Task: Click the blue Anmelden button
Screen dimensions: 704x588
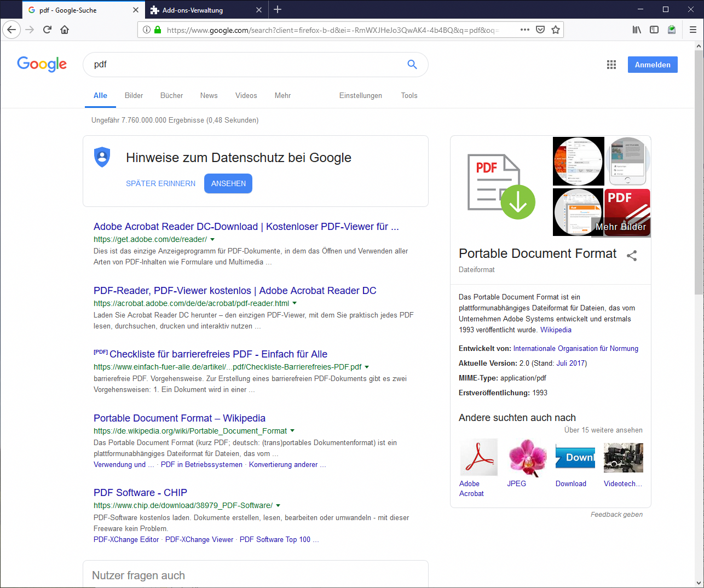Action: [653, 65]
